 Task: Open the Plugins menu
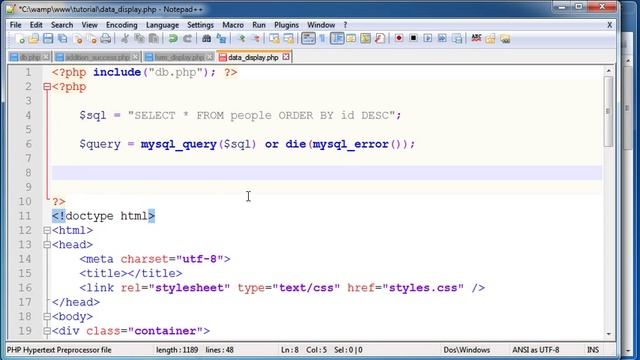point(286,25)
